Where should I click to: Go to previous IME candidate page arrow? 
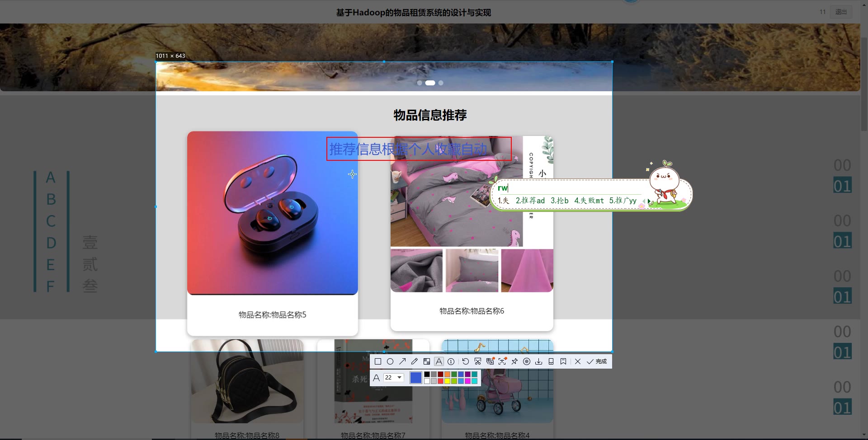[x=644, y=201]
